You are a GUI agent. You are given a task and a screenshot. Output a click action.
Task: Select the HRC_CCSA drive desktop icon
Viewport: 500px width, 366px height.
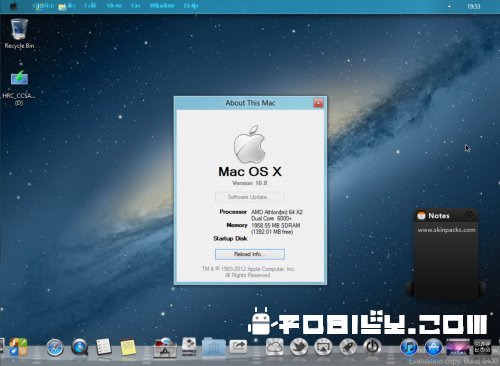click(x=19, y=88)
